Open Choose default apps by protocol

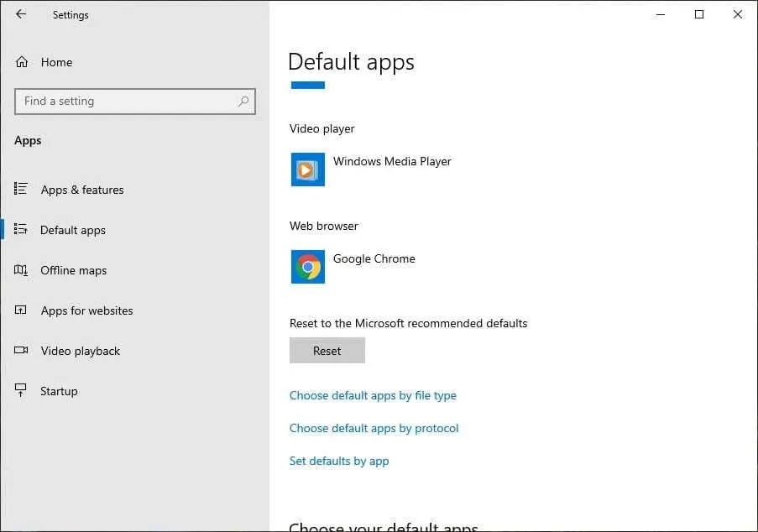click(374, 429)
